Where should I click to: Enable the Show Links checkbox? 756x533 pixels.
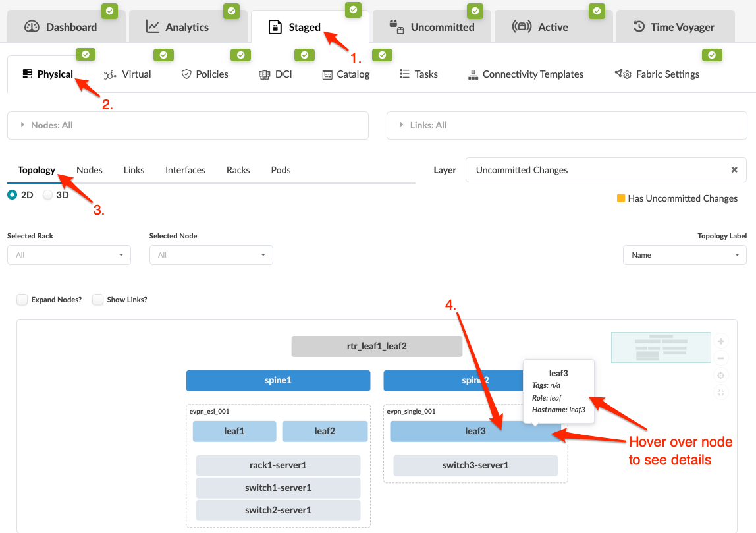click(98, 300)
